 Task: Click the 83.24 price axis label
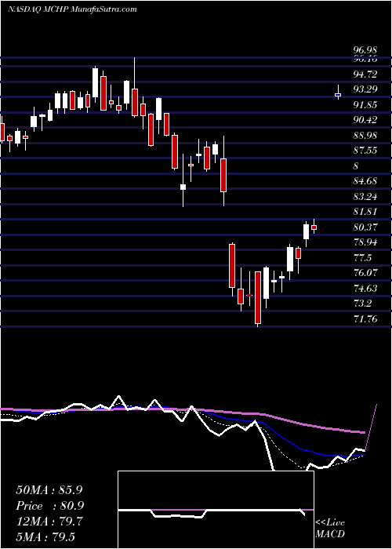(365, 196)
